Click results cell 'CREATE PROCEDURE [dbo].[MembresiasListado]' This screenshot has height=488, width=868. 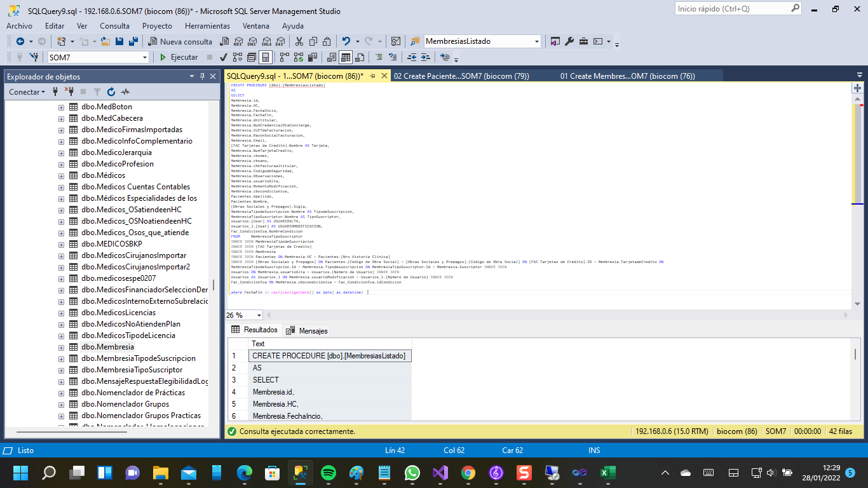click(x=329, y=356)
